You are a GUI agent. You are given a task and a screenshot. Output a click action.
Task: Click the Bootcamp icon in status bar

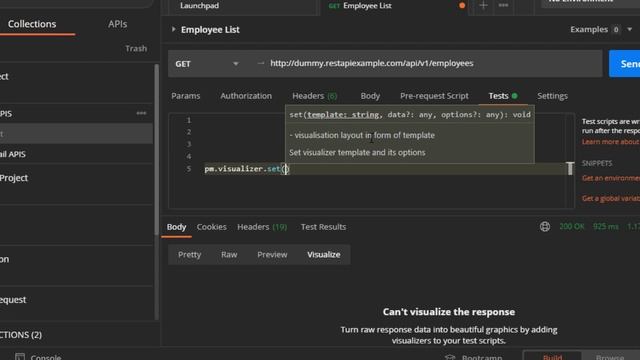[x=450, y=358]
